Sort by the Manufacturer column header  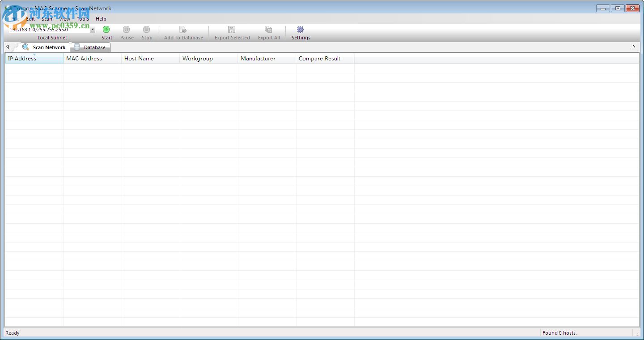(258, 58)
